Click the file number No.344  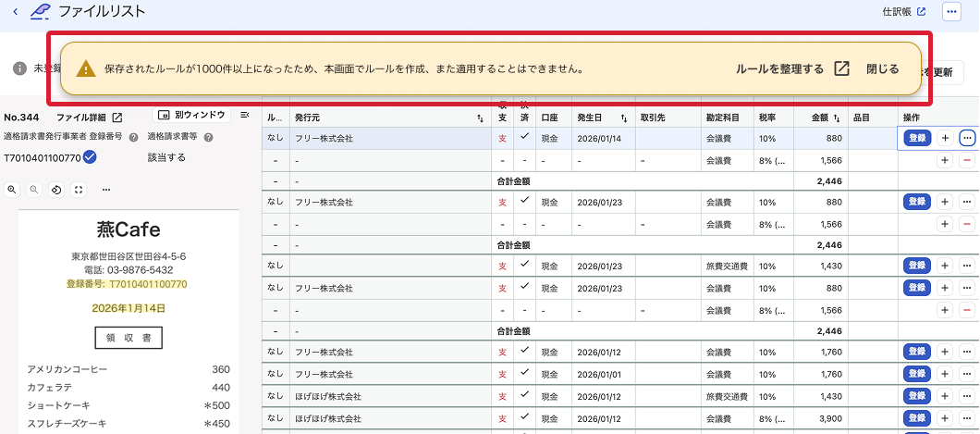pyautogui.click(x=22, y=118)
